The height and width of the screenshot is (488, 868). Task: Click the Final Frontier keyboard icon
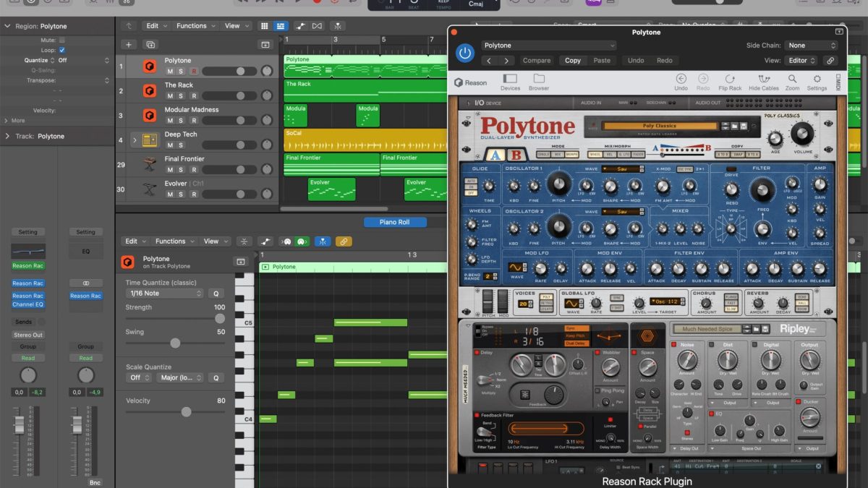pyautogui.click(x=150, y=165)
